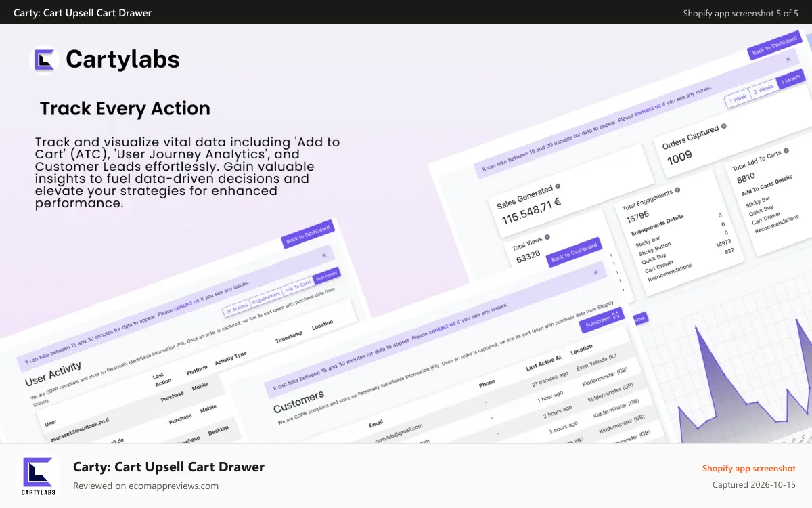Click the Customers heading
The width and height of the screenshot is (812, 508).
(298, 401)
